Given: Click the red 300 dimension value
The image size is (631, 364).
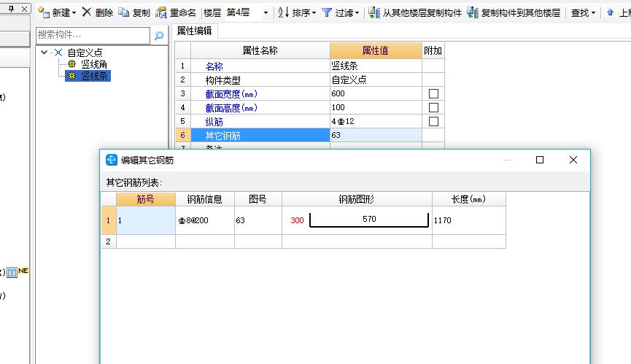Looking at the screenshot, I should click(x=297, y=220).
